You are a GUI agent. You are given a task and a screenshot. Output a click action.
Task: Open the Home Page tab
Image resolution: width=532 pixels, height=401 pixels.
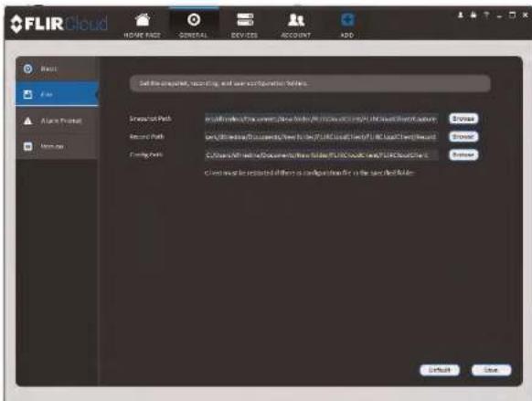[143, 25]
